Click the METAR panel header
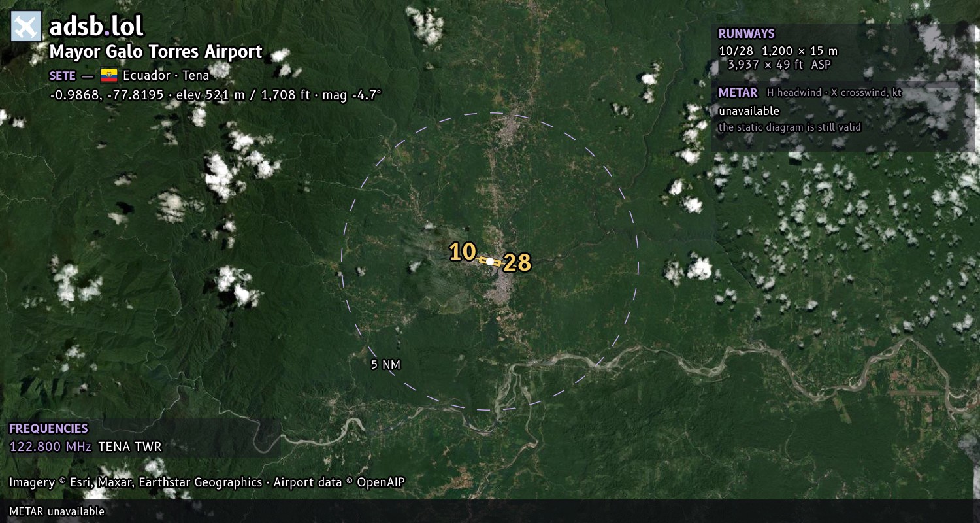980x523 pixels. click(738, 93)
